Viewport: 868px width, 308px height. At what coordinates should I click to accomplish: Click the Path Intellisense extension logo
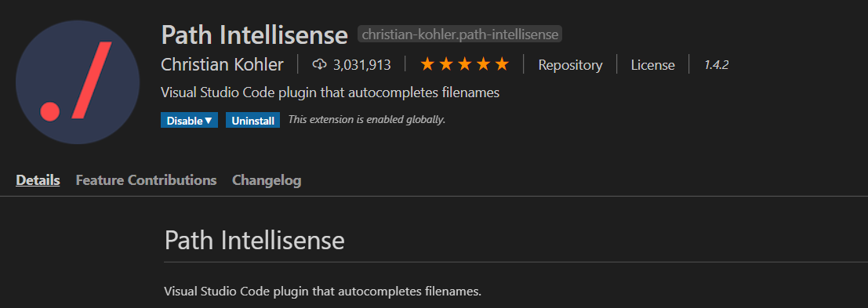pyautogui.click(x=78, y=82)
